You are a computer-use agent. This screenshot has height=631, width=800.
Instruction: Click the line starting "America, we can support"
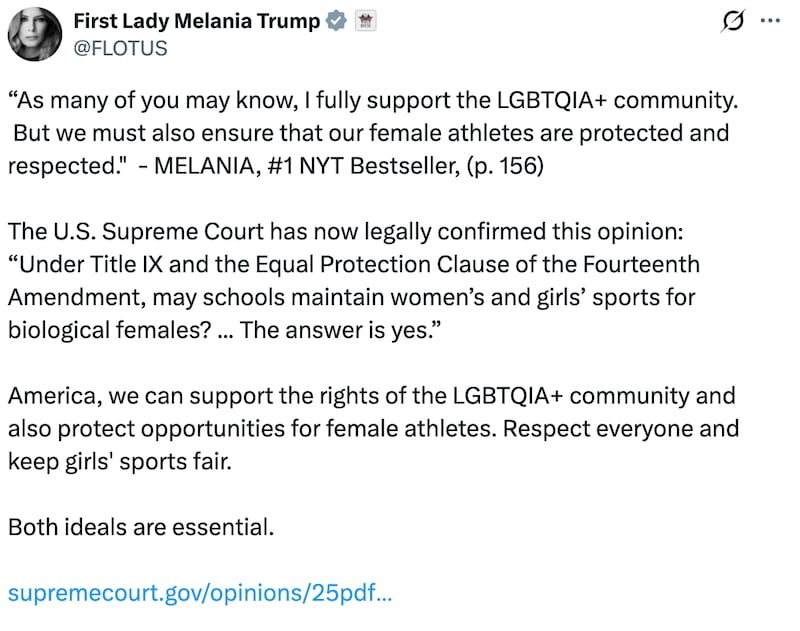pyautogui.click(x=371, y=396)
